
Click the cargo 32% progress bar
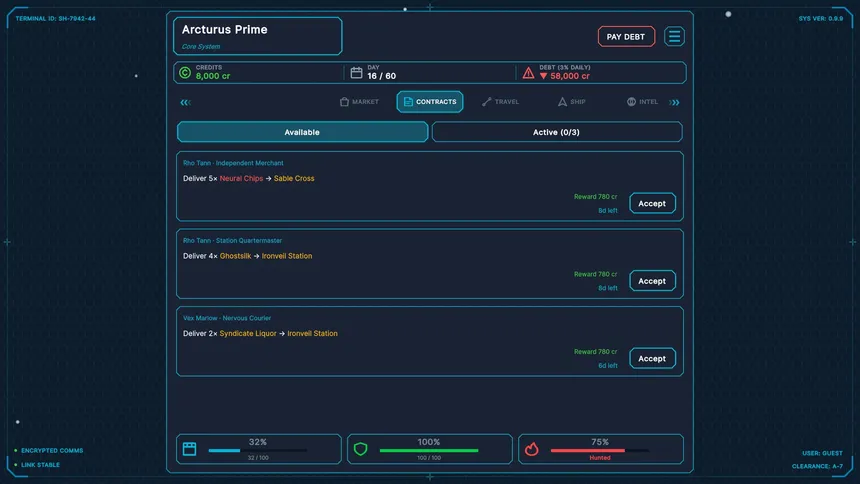click(x=258, y=451)
